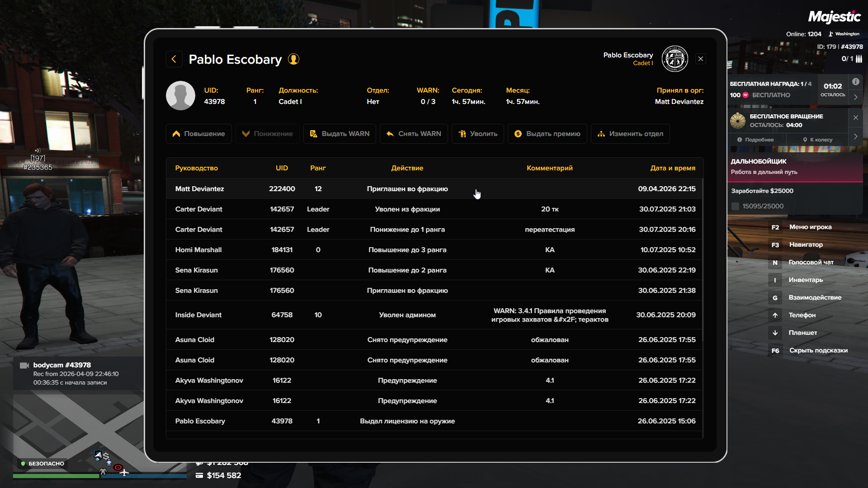Click the wheel icon in free spin panel
The image size is (868, 488).
click(x=738, y=121)
